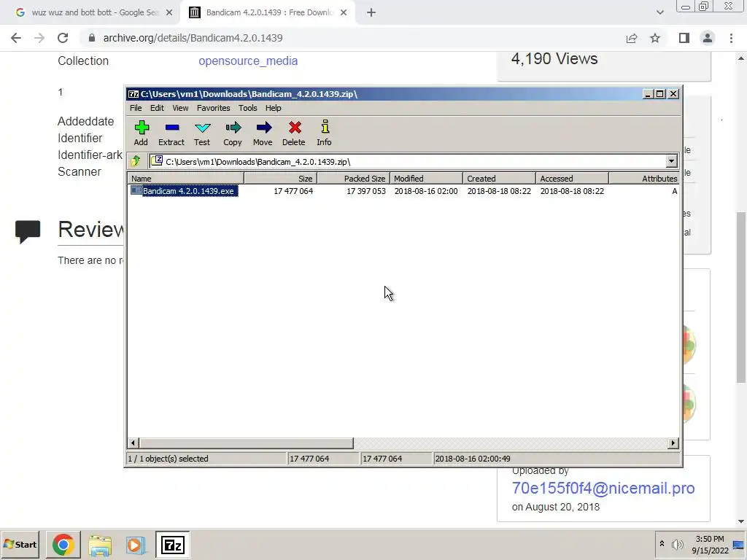The width and height of the screenshot is (747, 560).
Task: Click the modified date 2018-08-16 02:00
Action: pyautogui.click(x=426, y=191)
